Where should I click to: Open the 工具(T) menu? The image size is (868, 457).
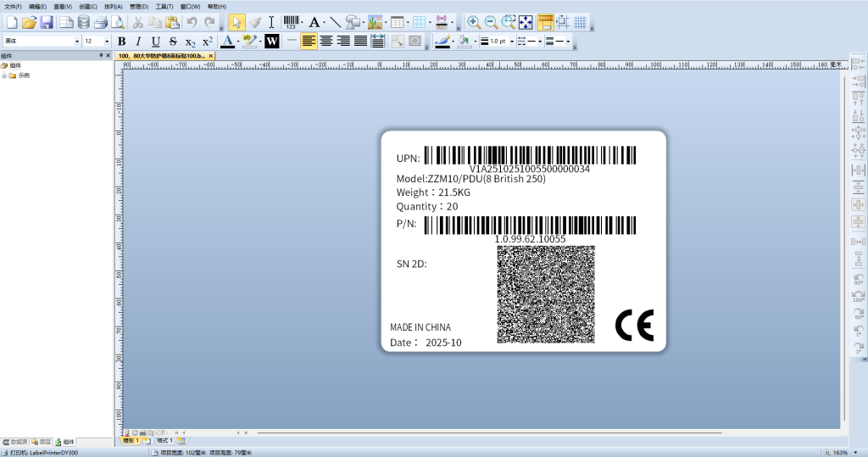click(164, 6)
